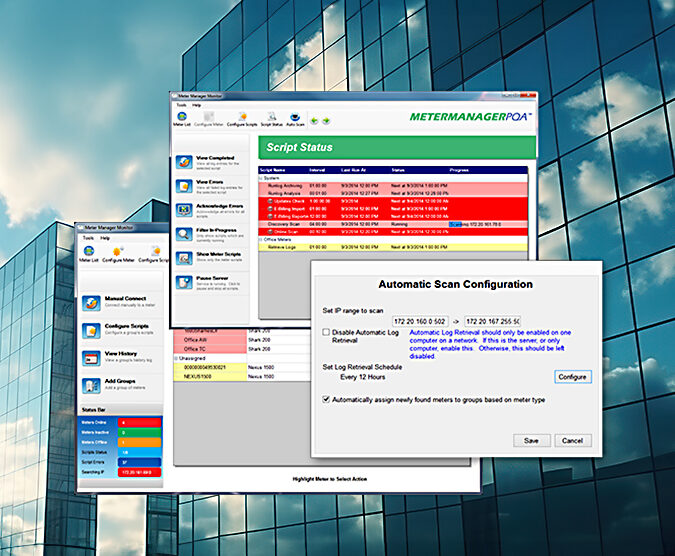Select the Retrieve Logs script row
The width and height of the screenshot is (675, 556).
(393, 247)
